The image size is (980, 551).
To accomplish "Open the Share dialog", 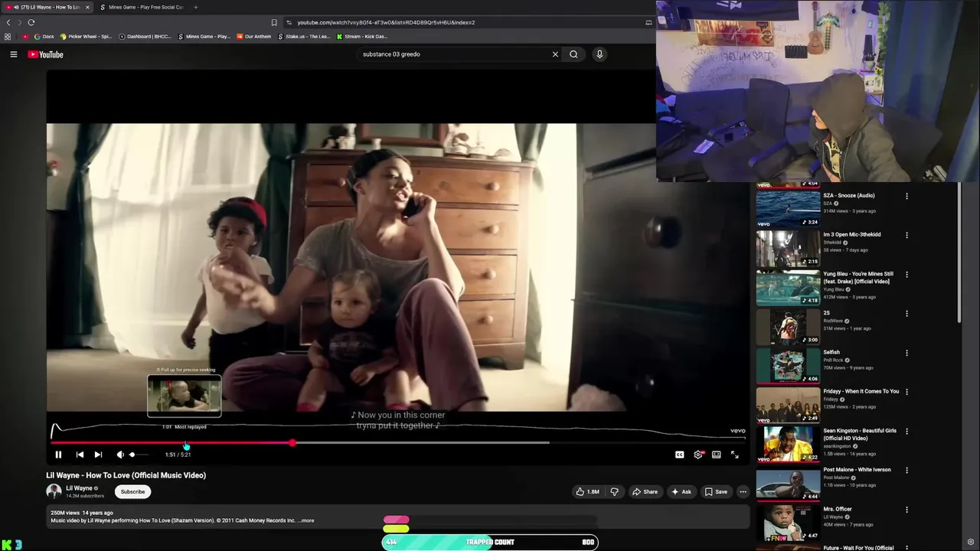I will coord(645,492).
